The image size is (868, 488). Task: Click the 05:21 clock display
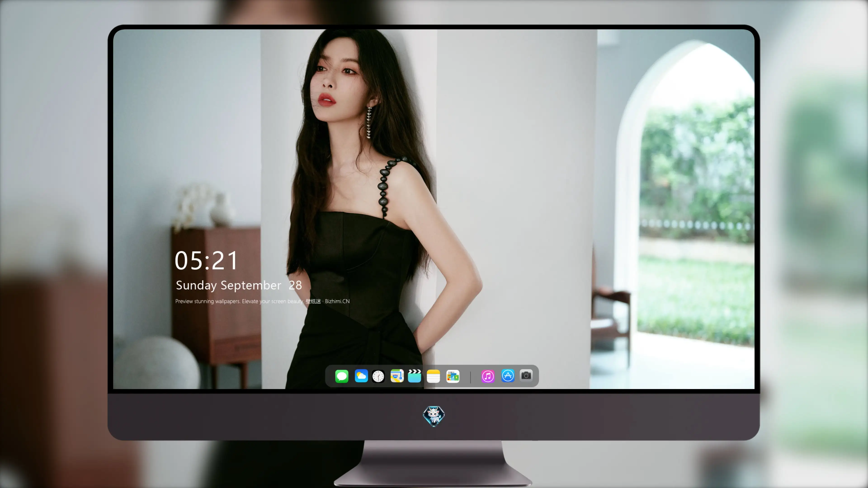(206, 261)
